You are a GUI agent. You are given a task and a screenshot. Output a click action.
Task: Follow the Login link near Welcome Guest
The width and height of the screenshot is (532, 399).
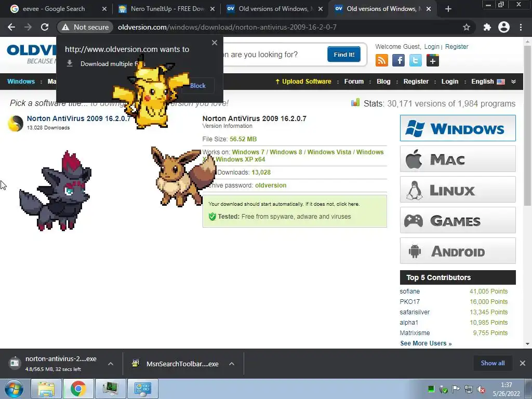point(432,46)
